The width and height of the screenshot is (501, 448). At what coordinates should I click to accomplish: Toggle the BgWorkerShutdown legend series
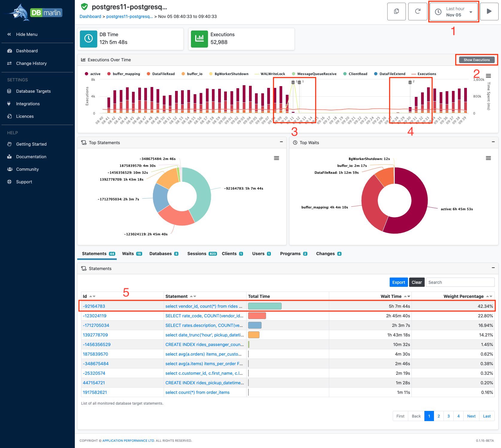(x=229, y=74)
